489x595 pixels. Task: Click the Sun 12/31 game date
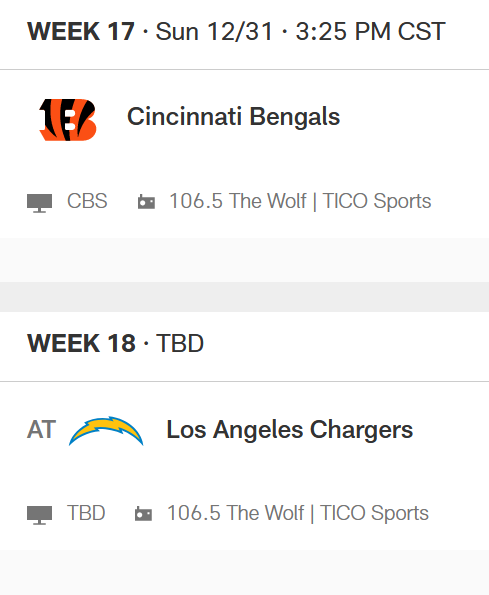[x=214, y=31]
